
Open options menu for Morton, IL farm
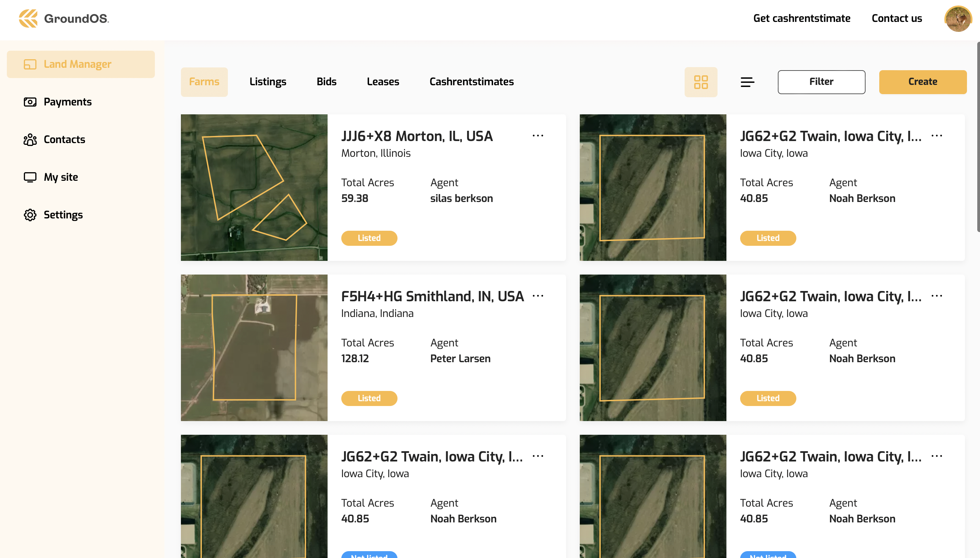point(538,136)
